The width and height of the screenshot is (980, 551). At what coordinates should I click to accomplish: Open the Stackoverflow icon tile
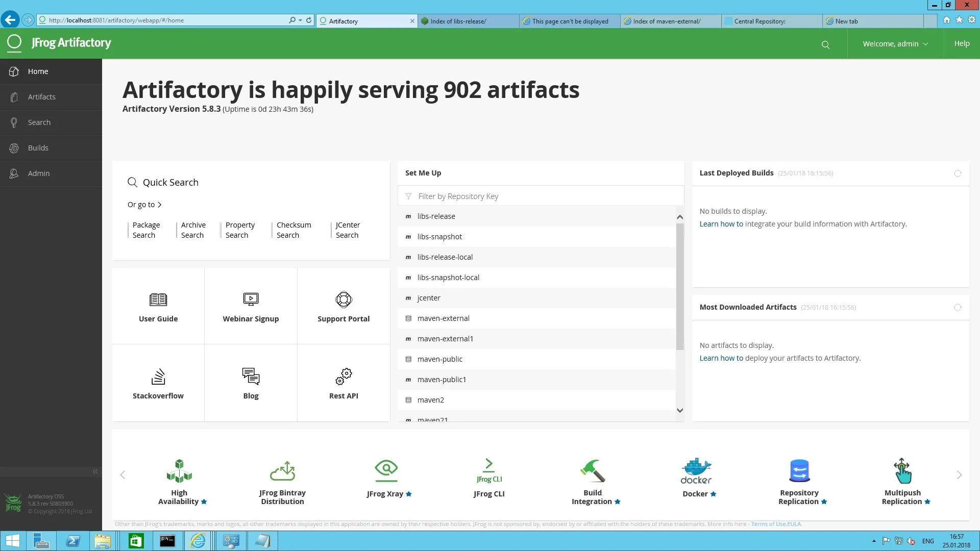coord(158,377)
